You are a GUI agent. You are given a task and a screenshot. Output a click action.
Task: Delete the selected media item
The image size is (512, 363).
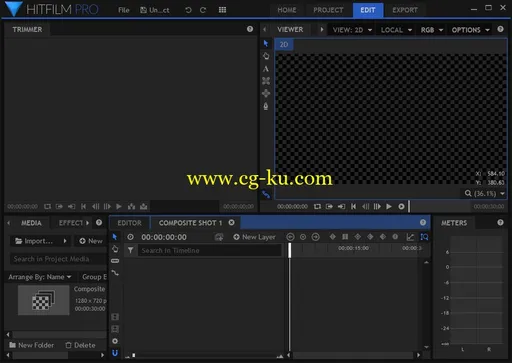point(80,345)
